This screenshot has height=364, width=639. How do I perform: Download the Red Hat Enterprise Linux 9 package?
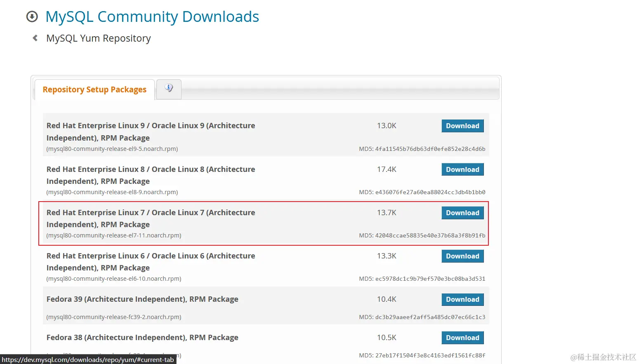click(x=462, y=126)
